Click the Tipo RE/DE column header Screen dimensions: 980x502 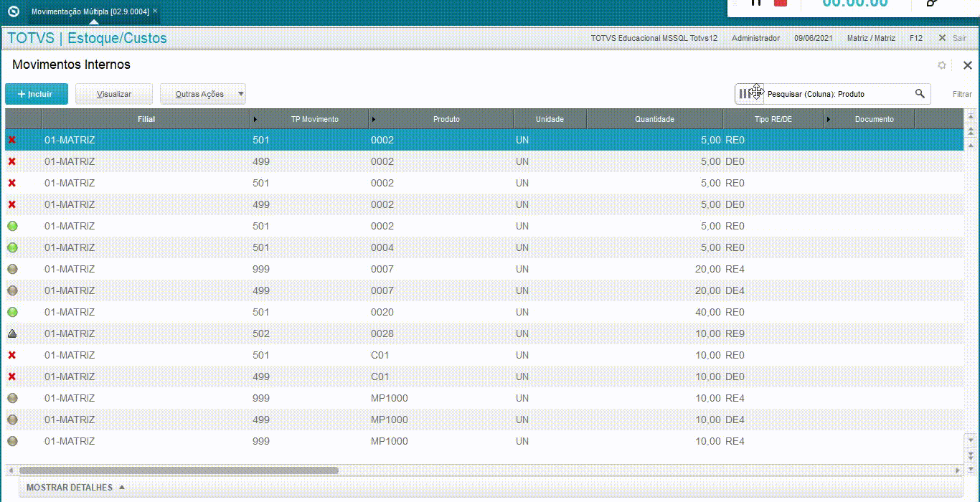(x=773, y=119)
